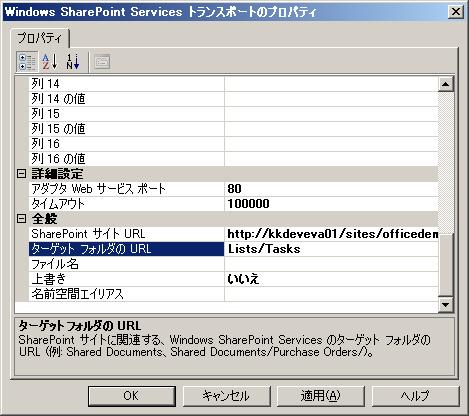Edit the Lists/Tasks target folder value

(x=331, y=249)
